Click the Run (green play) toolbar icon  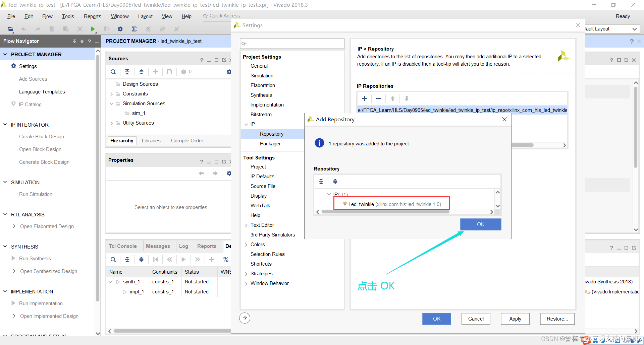[x=93, y=29]
